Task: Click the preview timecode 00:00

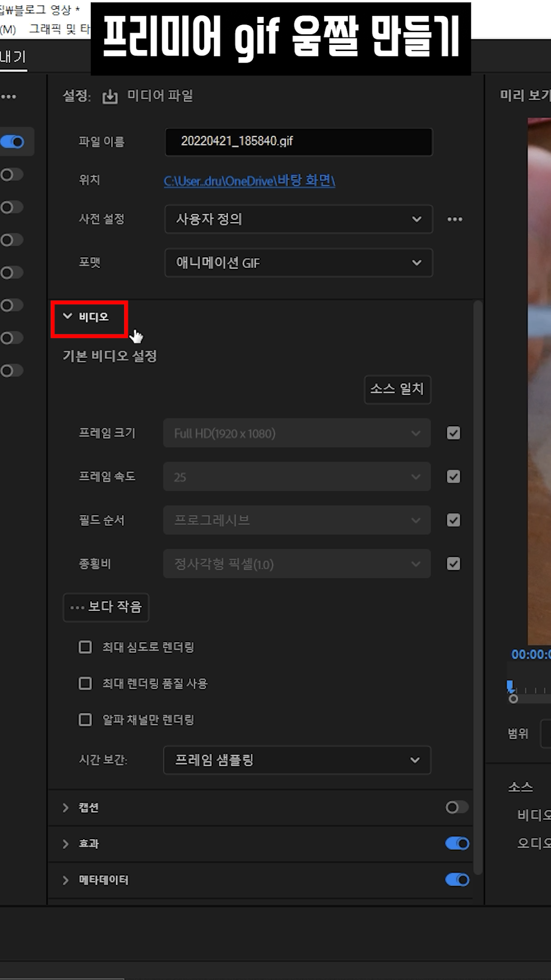Action: (531, 654)
